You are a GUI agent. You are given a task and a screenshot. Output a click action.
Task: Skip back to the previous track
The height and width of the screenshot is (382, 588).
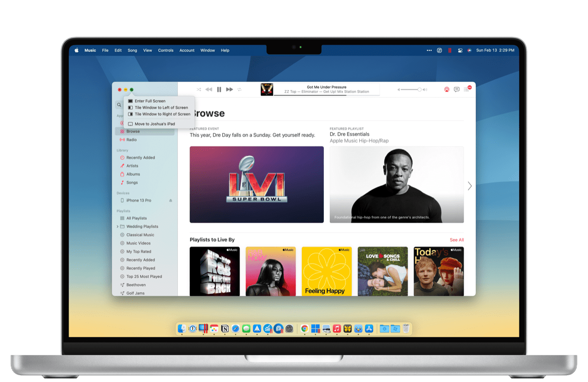pyautogui.click(x=209, y=90)
